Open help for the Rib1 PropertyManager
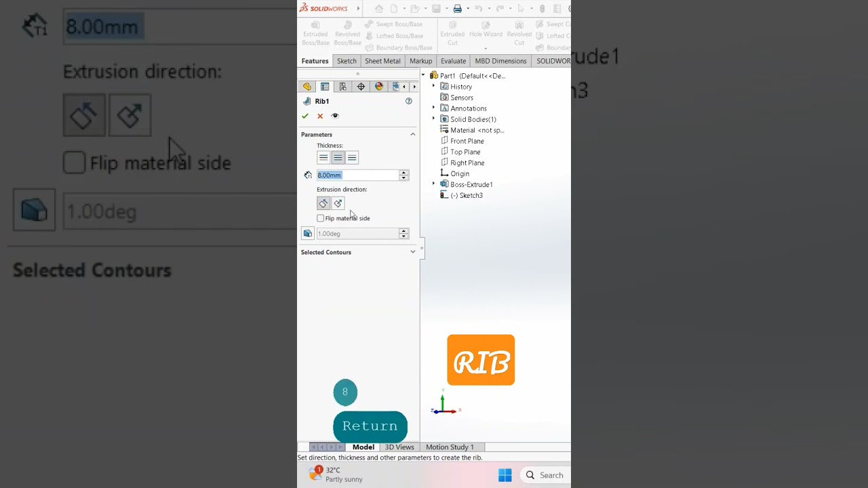 click(409, 101)
